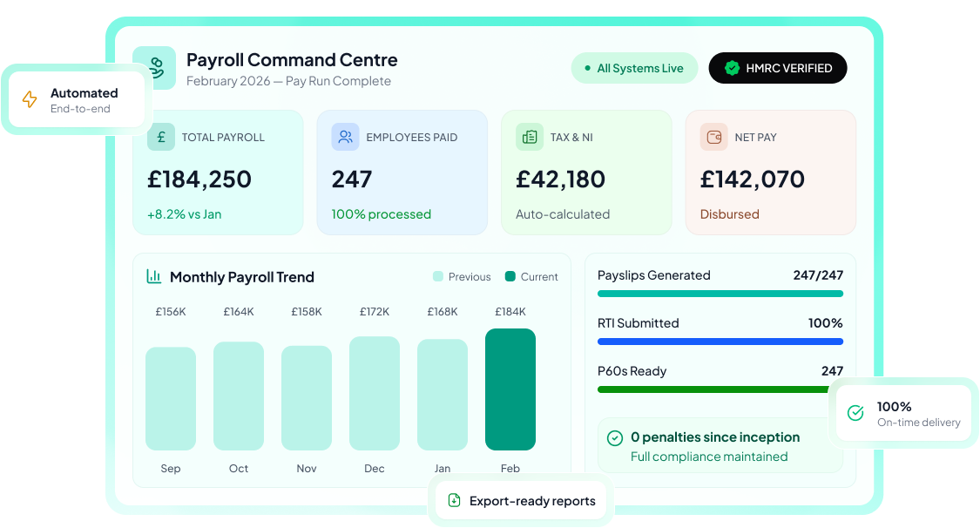
Task: Select the Current legend swatch
Action: [x=510, y=276]
